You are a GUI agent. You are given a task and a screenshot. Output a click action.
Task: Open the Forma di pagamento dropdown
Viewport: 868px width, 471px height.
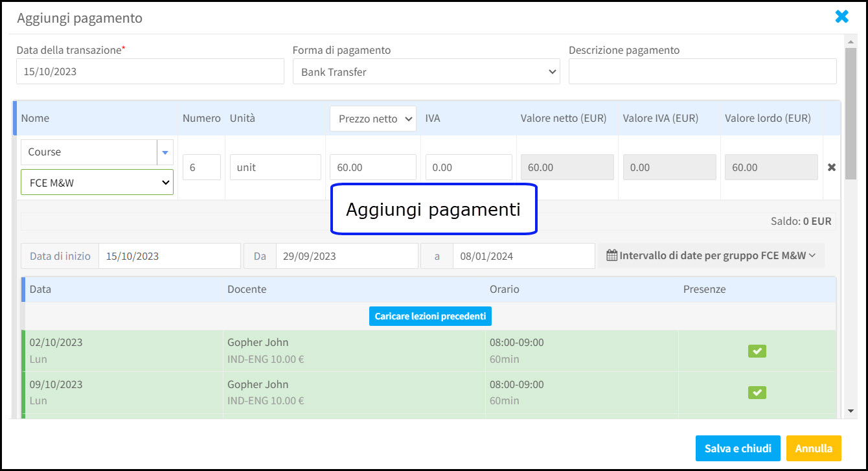426,72
